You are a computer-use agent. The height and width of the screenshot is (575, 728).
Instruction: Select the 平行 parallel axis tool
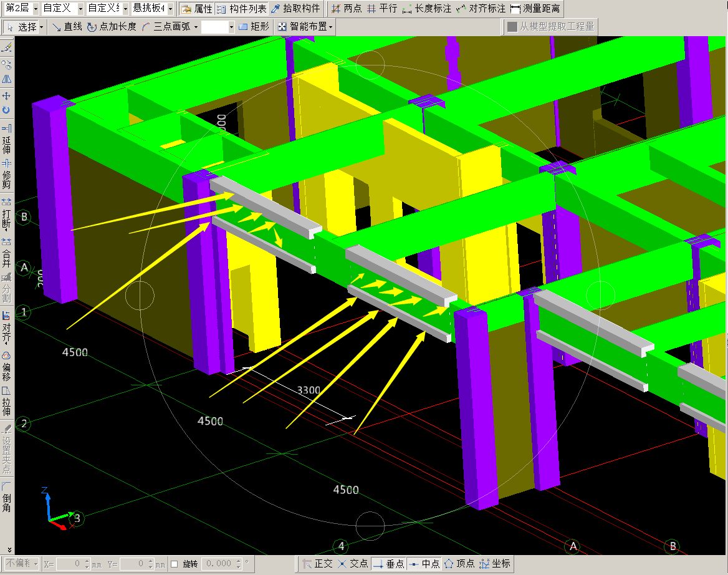(382, 8)
